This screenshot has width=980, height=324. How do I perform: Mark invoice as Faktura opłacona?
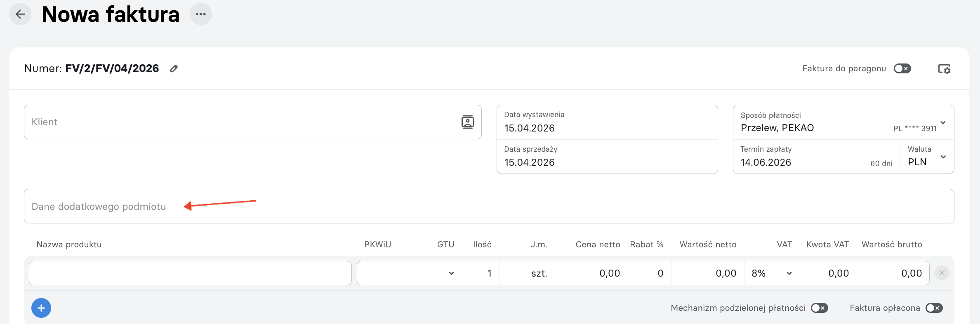tap(934, 308)
